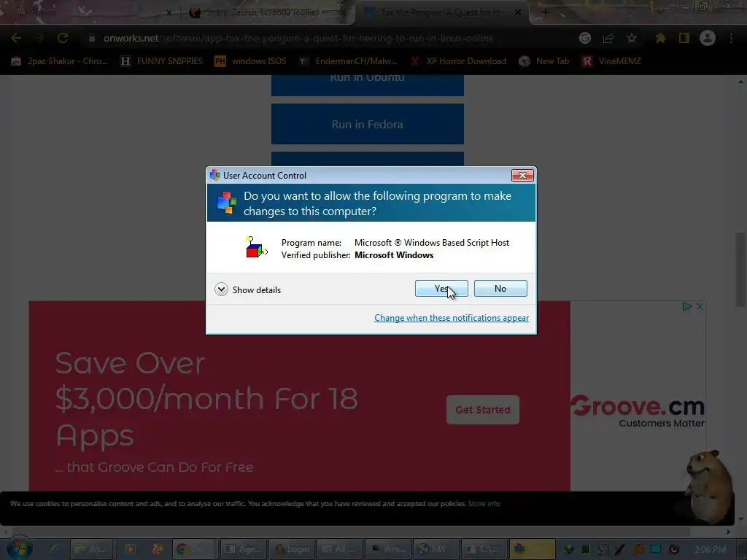Open Chrome profile avatar

(708, 38)
